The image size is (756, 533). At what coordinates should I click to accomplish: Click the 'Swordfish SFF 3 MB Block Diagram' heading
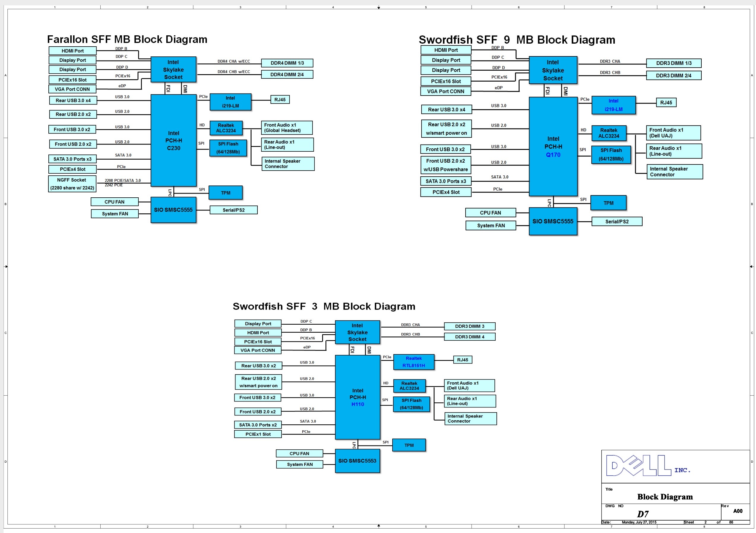pyautogui.click(x=324, y=306)
